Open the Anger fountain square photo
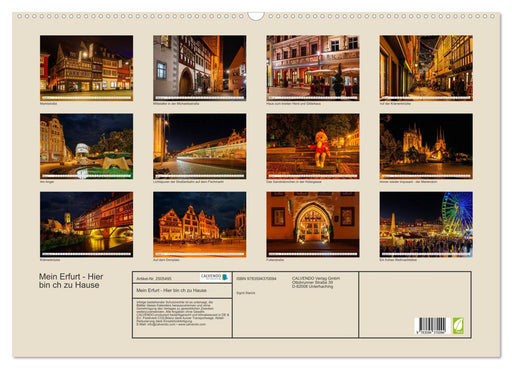 coord(86,146)
